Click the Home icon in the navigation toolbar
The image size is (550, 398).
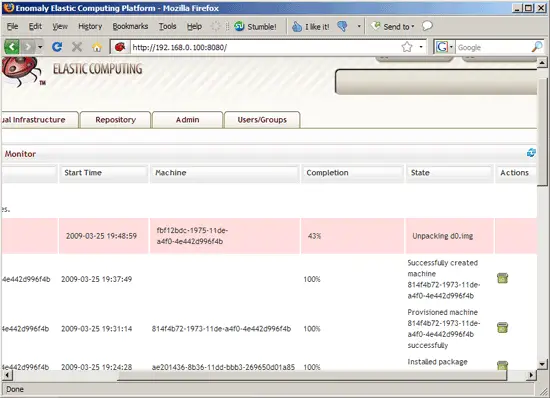click(97, 47)
